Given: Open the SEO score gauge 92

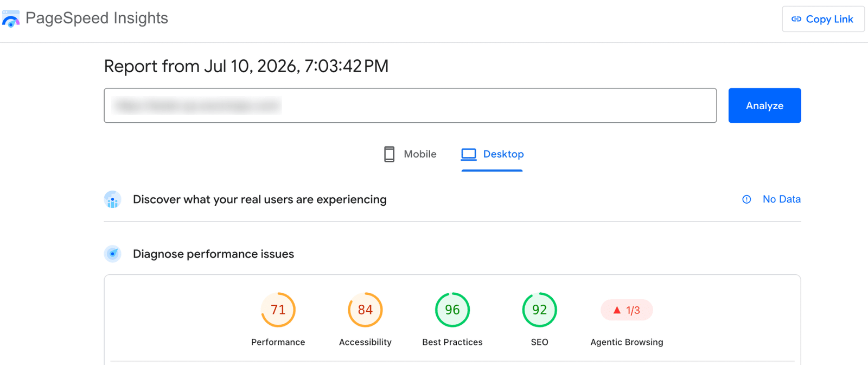Looking at the screenshot, I should pyautogui.click(x=539, y=310).
